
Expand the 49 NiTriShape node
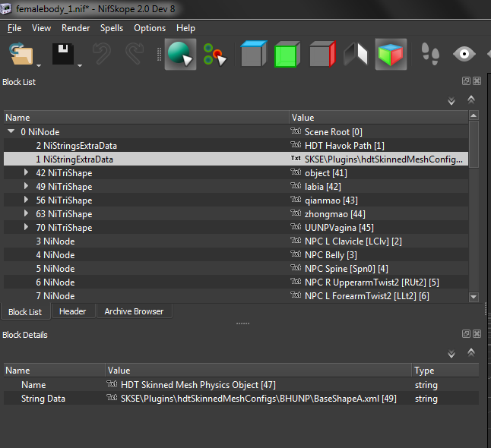coord(26,186)
